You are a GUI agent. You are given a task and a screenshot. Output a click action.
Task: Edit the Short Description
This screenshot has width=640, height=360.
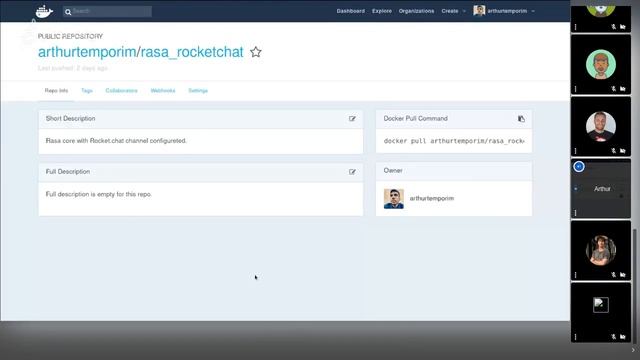click(x=352, y=119)
